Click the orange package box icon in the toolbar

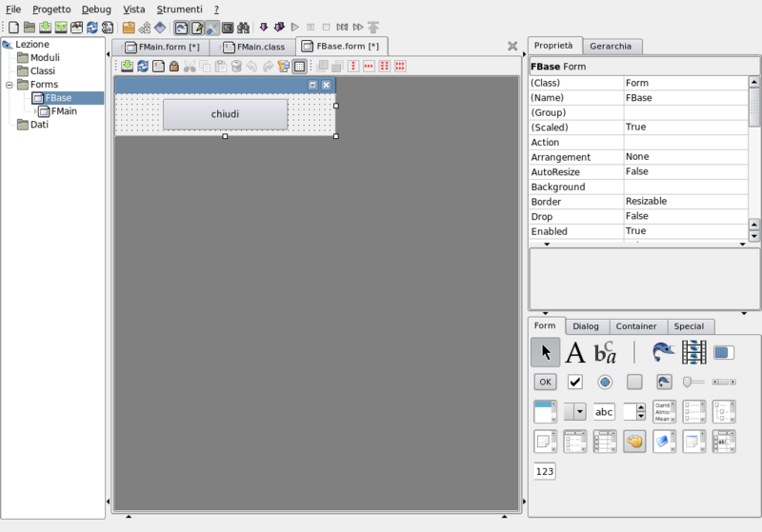point(129,28)
